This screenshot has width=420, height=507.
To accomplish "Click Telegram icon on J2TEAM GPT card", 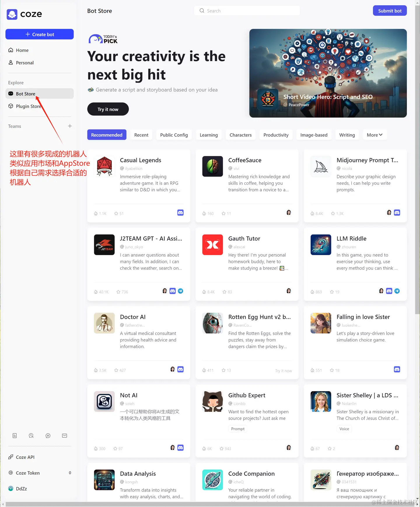I will [181, 291].
